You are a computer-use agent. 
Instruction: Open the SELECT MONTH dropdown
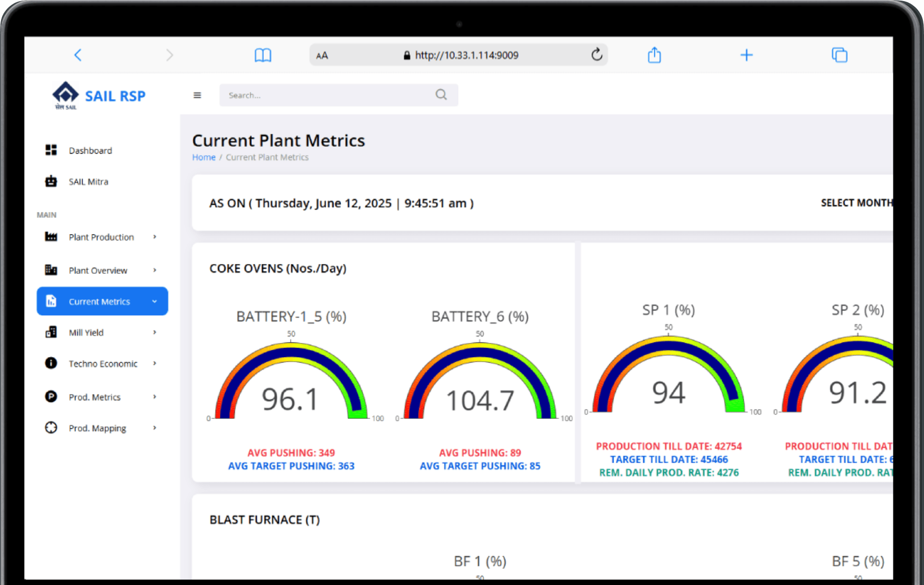(858, 202)
